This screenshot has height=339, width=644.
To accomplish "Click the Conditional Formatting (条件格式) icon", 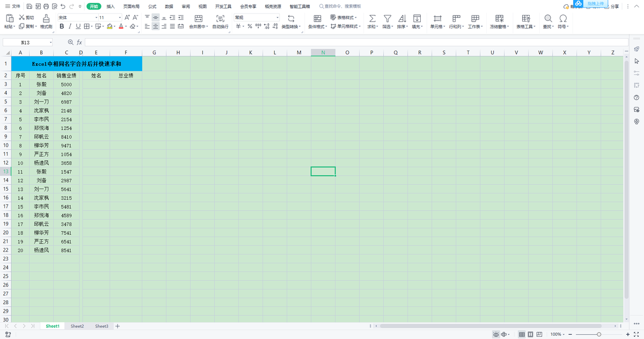I will point(317,18).
